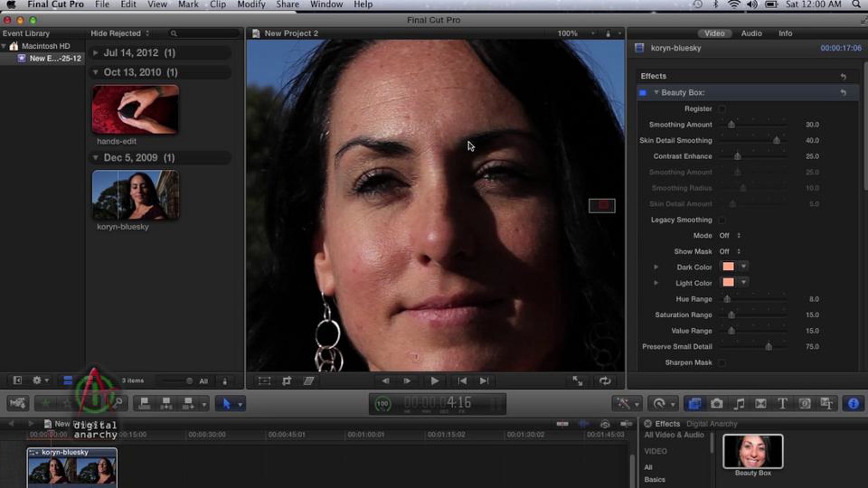Screen dimensions: 868x488
Task: Switch to the Audio inspector tab
Action: click(751, 33)
